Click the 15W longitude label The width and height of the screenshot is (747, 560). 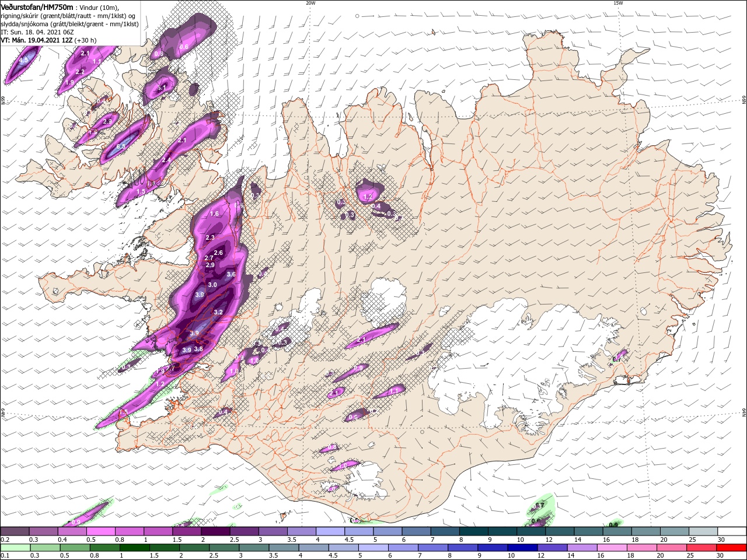(x=618, y=3)
